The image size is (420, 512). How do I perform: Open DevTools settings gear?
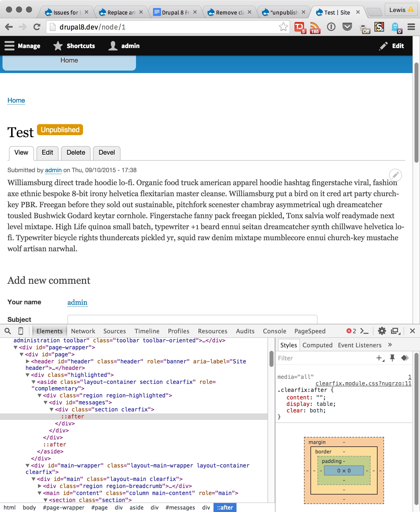pos(382,331)
